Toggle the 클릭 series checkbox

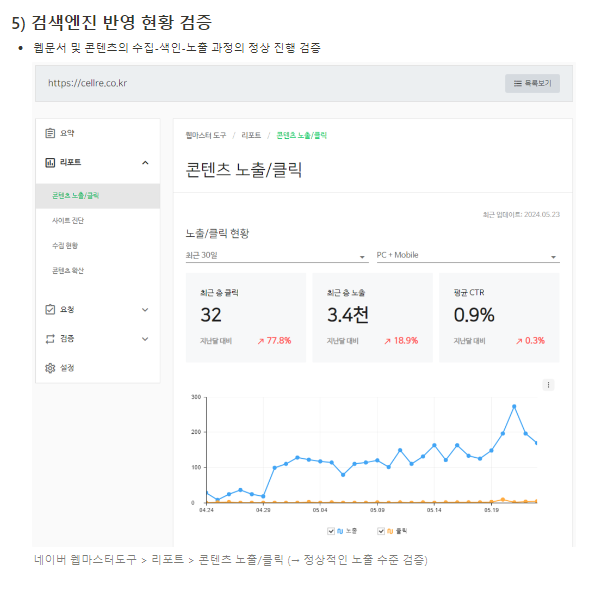pos(381,531)
